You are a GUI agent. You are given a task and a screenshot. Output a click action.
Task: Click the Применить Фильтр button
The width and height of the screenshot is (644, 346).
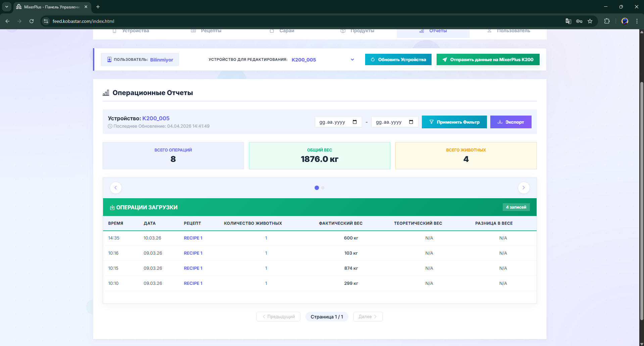click(454, 122)
